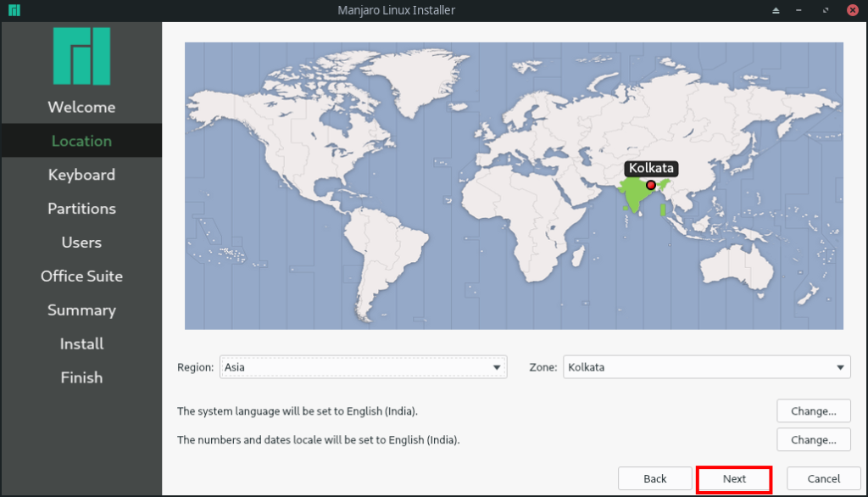868x497 pixels.
Task: Select the Users step in the sidebar
Action: pos(81,242)
